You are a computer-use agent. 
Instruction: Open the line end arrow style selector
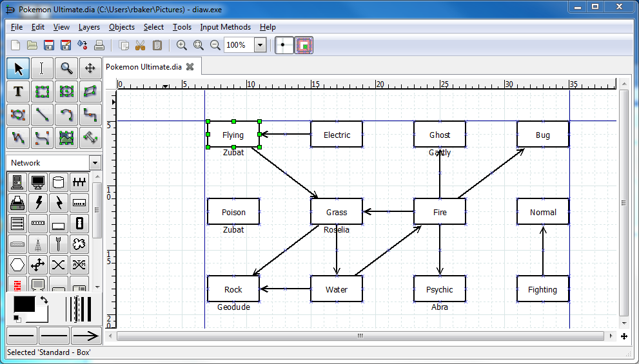click(86, 336)
